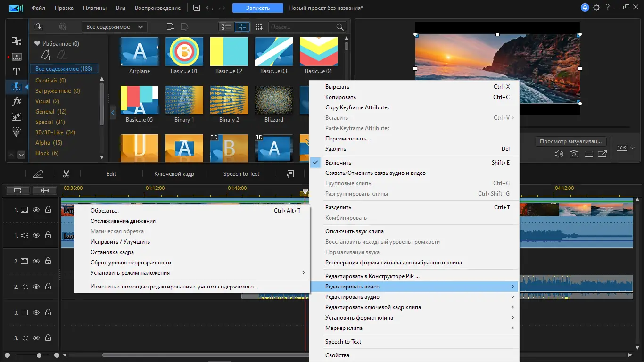Expand the Редактировать ключевой кадр клипа submenu
This screenshot has width=644, height=362.
pos(414,307)
